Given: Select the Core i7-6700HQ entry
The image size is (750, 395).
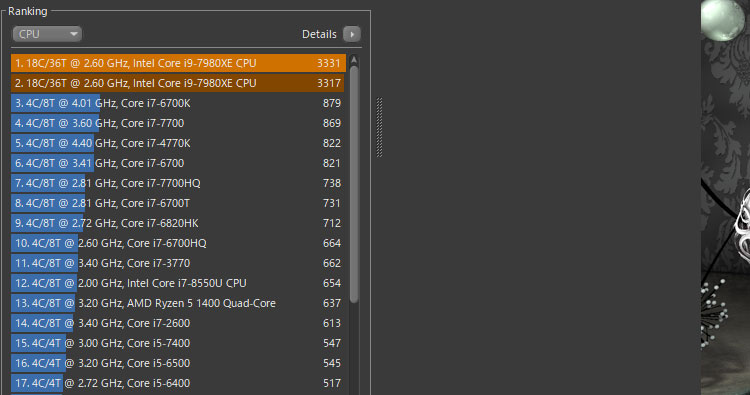Looking at the screenshot, I should click(x=178, y=243).
